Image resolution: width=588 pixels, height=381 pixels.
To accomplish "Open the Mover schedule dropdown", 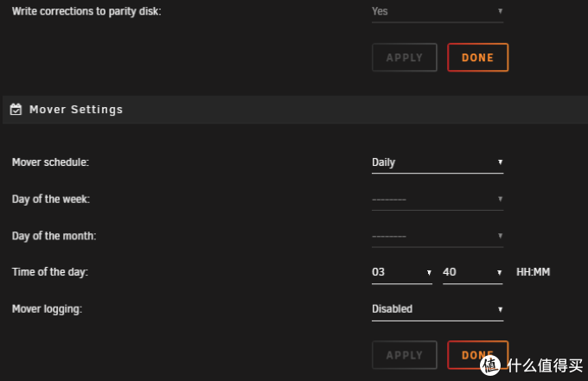I will (x=438, y=162).
